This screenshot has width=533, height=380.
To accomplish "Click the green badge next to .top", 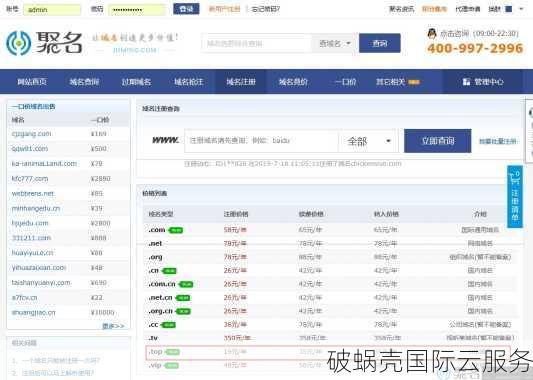I will tap(172, 352).
